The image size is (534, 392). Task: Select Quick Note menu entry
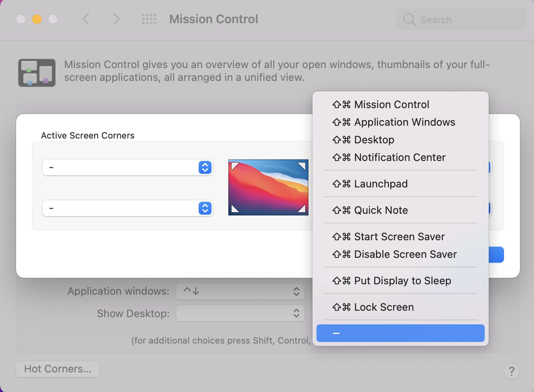point(380,210)
